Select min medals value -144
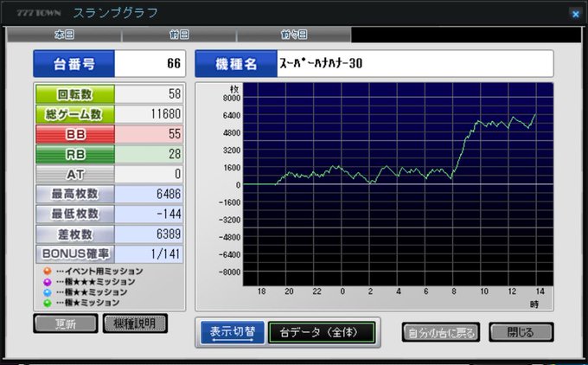588x365 pixels. (169, 214)
